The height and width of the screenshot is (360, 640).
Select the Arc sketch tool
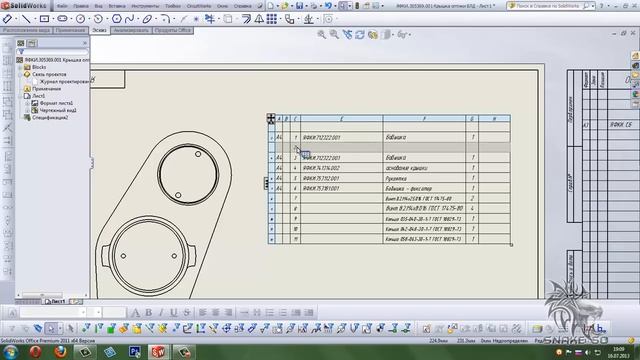point(98,19)
